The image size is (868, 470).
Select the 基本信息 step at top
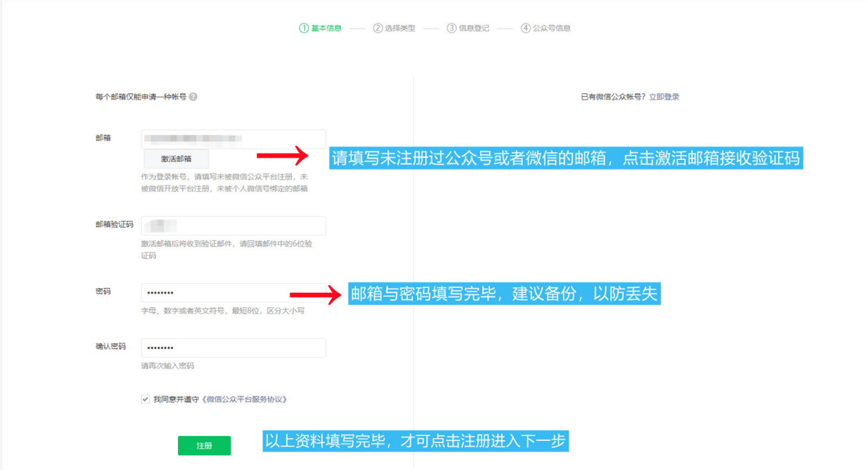click(x=320, y=28)
